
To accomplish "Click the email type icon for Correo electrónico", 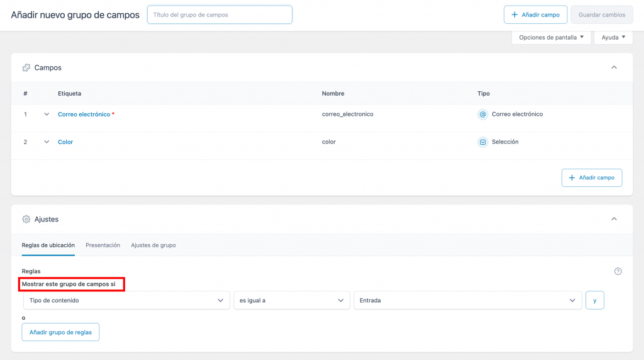I will point(483,115).
